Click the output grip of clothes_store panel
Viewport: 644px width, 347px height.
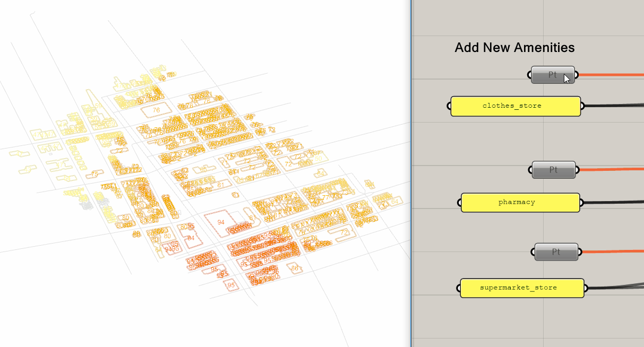click(582, 106)
